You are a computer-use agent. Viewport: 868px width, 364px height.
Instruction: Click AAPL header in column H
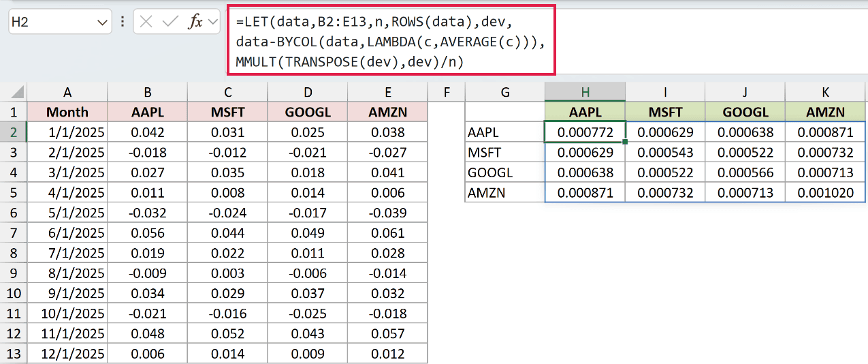point(585,112)
